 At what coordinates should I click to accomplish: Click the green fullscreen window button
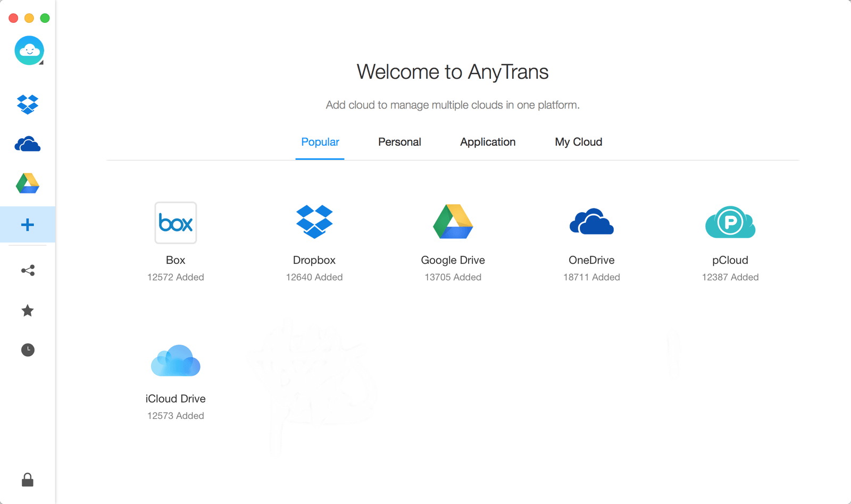(x=45, y=18)
